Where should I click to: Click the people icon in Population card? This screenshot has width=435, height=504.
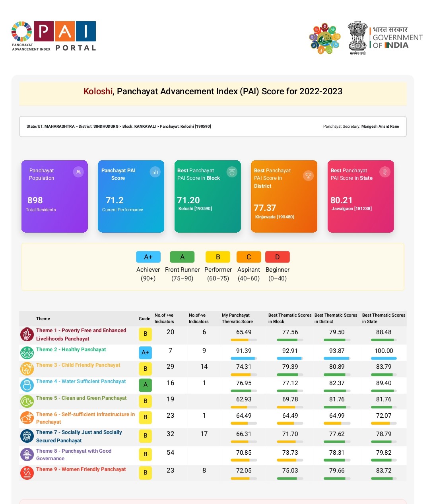point(78,172)
